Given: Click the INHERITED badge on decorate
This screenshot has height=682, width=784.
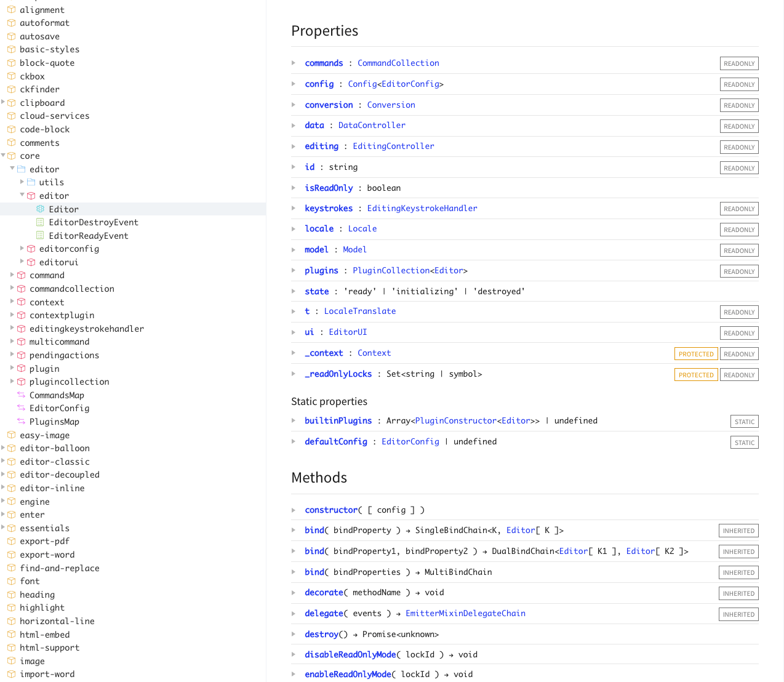Looking at the screenshot, I should pyautogui.click(x=738, y=593).
